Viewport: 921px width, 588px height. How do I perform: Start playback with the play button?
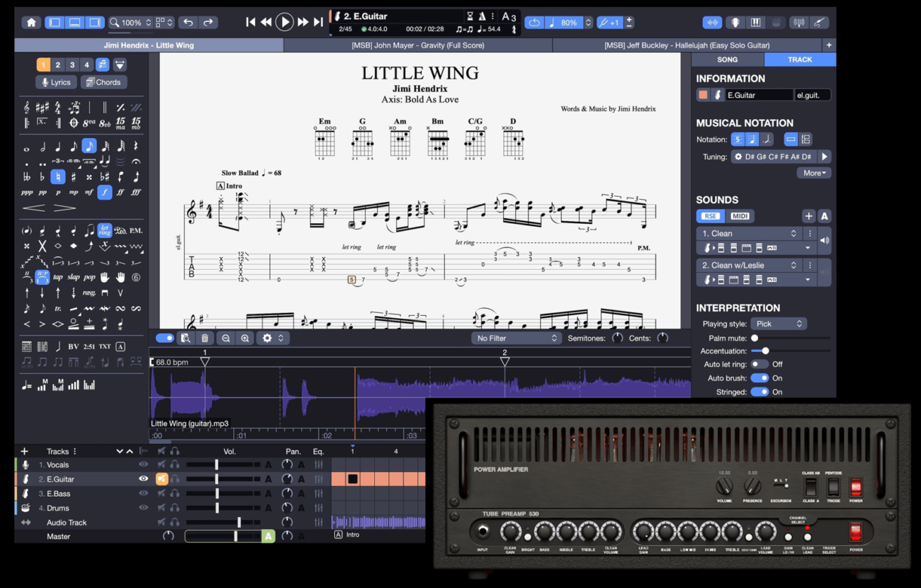click(x=284, y=23)
